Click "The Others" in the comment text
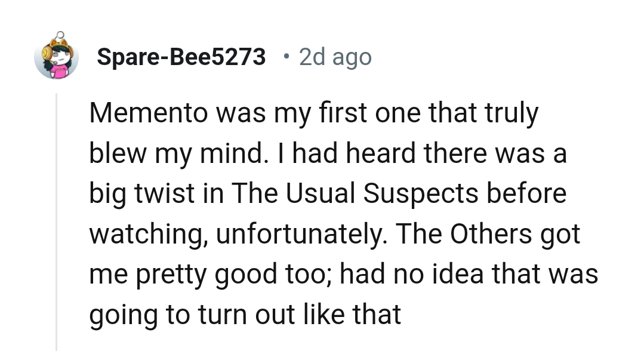 click(459, 235)
